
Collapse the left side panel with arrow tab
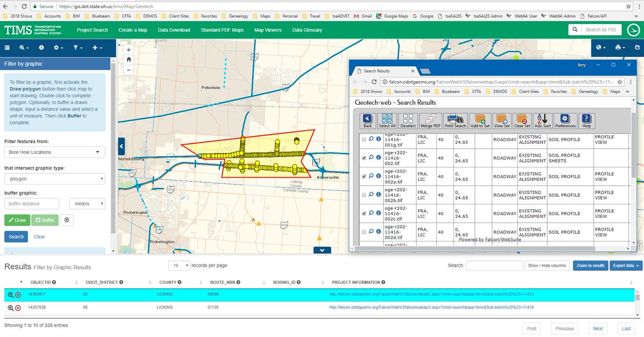coord(121,146)
